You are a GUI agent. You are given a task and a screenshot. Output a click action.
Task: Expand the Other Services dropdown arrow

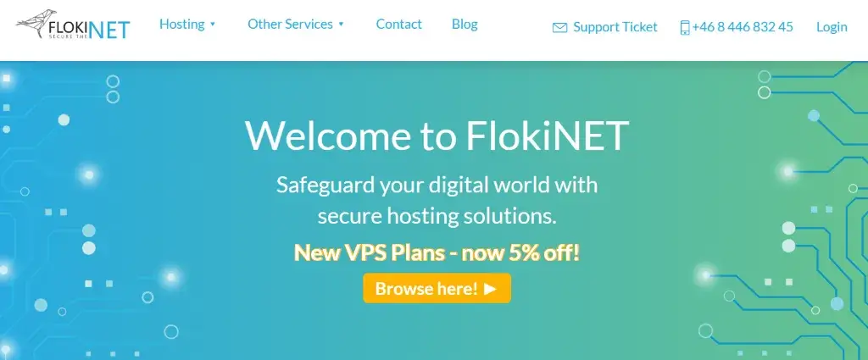pyautogui.click(x=341, y=25)
